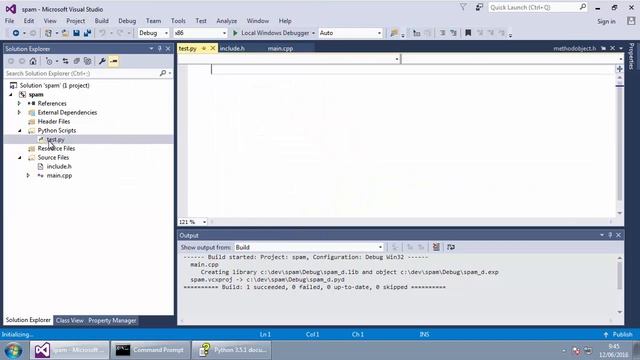
Task: Open the Build menu
Action: [102, 21]
